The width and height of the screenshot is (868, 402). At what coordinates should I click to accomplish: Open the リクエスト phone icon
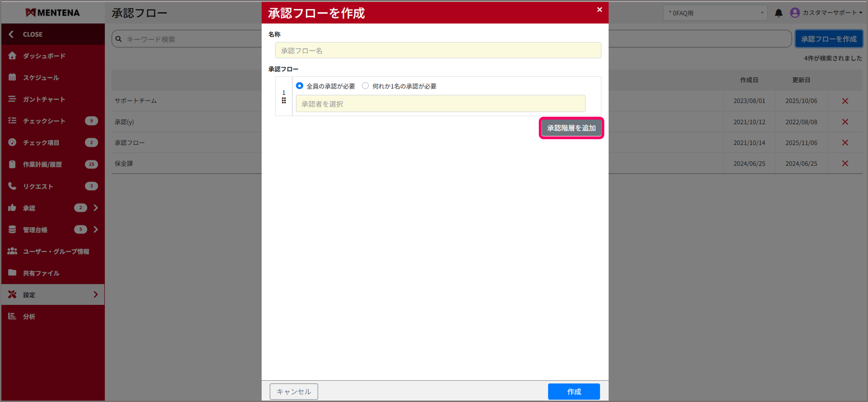pyautogui.click(x=12, y=186)
